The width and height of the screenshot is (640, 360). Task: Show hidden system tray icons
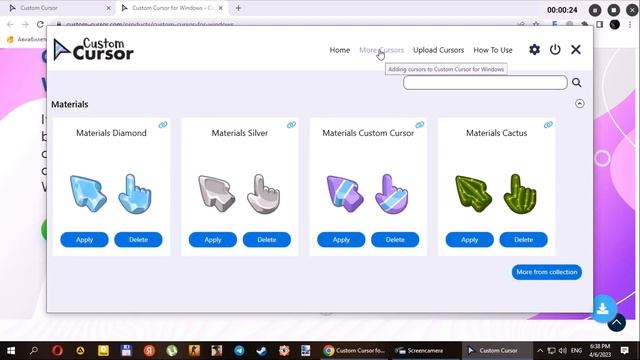click(x=540, y=351)
